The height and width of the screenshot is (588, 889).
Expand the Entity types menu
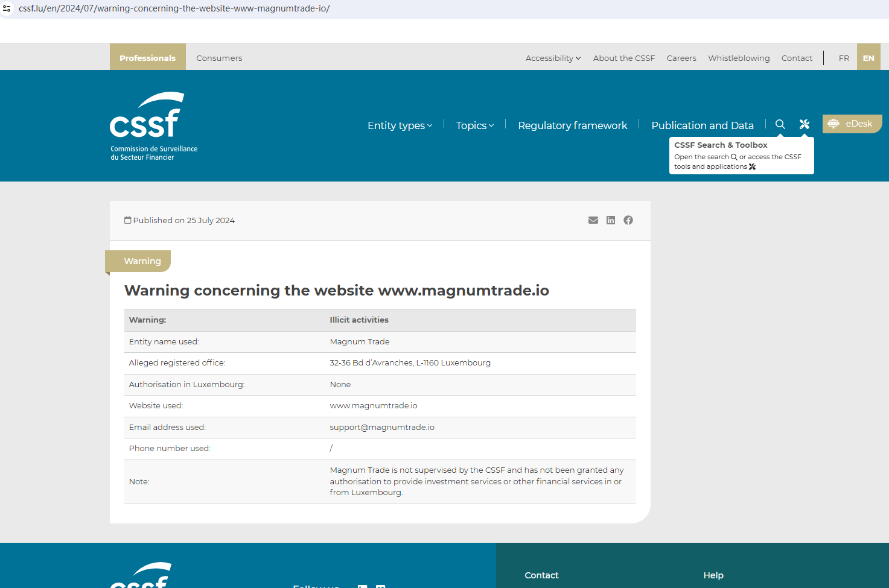pos(400,125)
